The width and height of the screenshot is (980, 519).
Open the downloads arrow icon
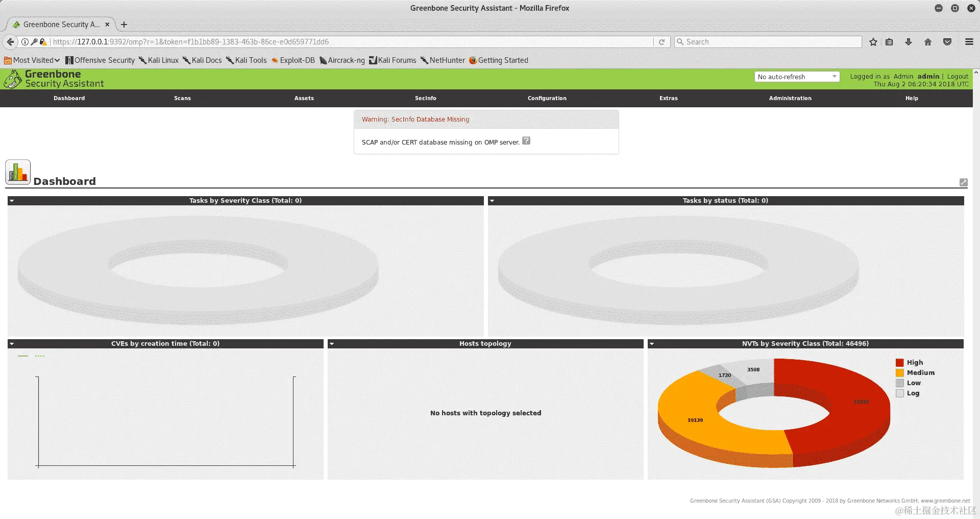(x=909, y=42)
